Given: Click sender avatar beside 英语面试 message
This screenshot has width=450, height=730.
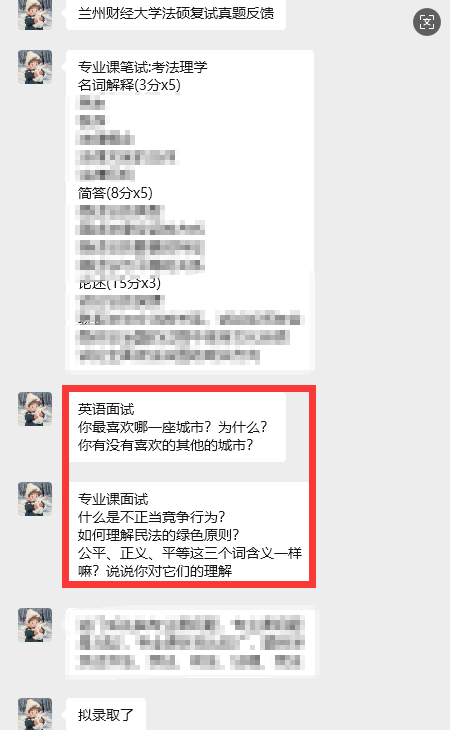Looking at the screenshot, I should tap(35, 409).
